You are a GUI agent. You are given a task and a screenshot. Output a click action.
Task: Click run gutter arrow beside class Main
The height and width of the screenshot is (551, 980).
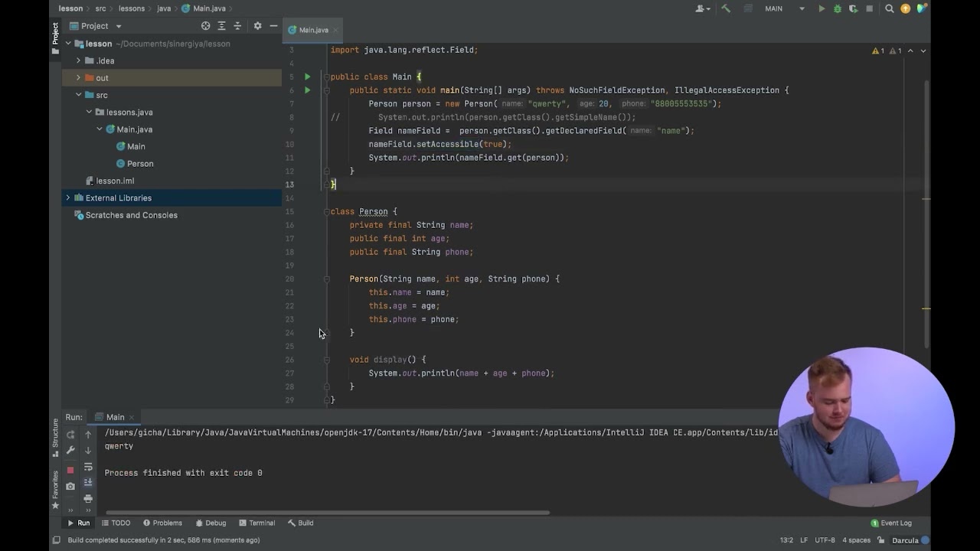(307, 77)
